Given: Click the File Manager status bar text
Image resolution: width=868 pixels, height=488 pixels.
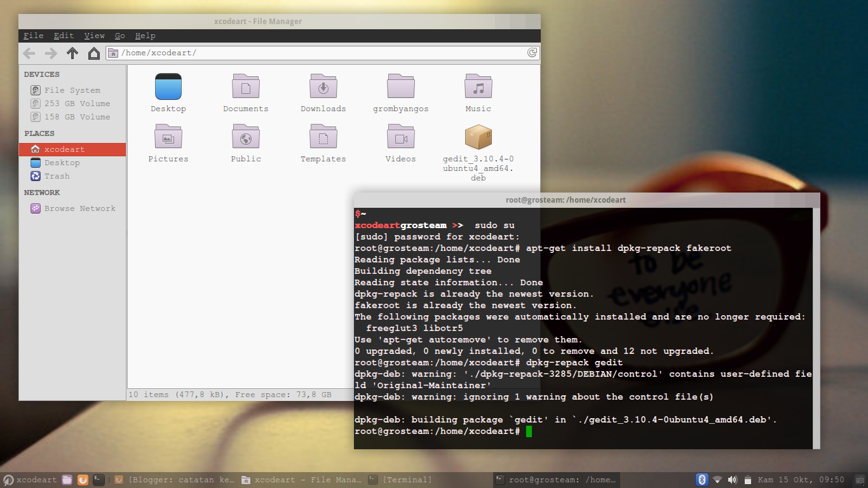Looking at the screenshot, I should (230, 395).
